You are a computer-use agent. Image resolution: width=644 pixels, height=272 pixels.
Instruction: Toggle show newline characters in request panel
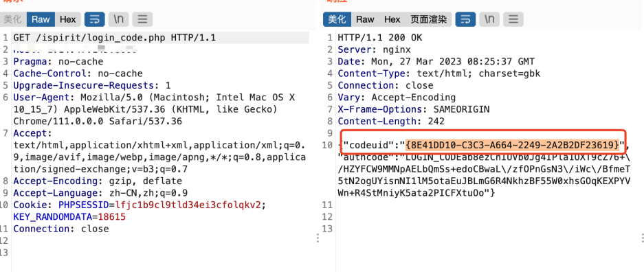pos(119,19)
